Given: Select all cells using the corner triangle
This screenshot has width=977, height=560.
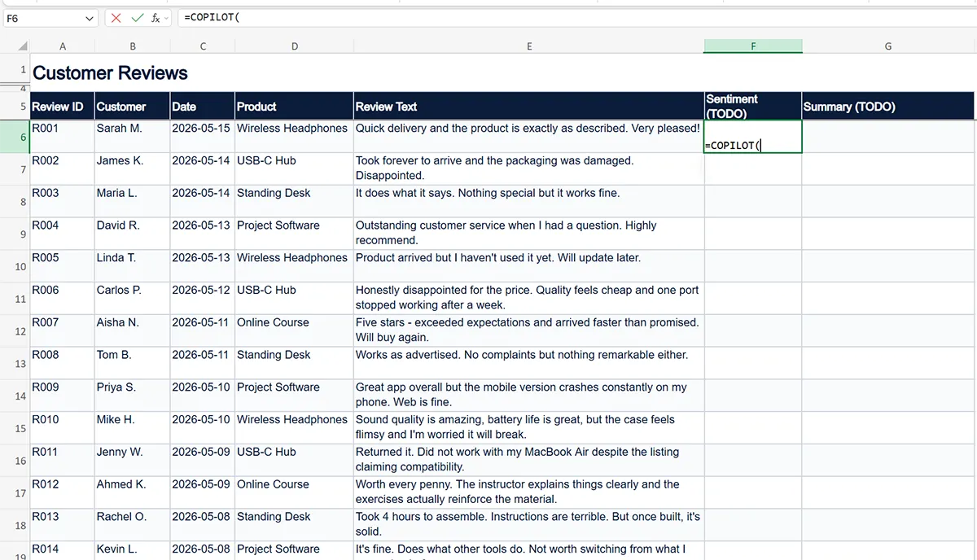Looking at the screenshot, I should point(22,46).
